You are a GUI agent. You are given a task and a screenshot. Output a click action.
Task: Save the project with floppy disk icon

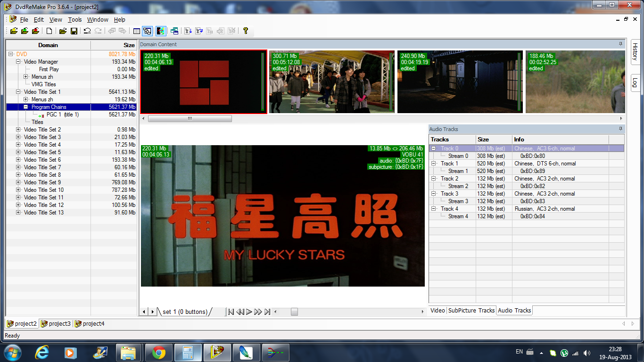pos(74,31)
